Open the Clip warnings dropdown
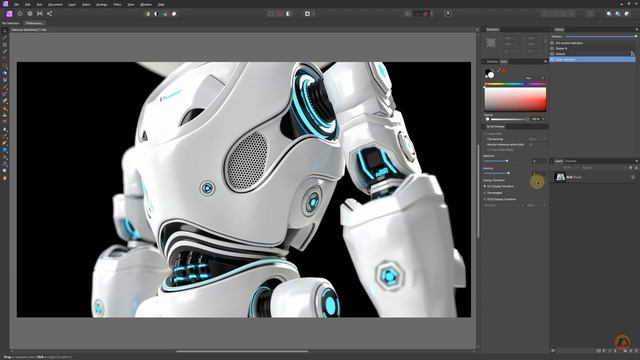This screenshot has height=360, width=640. point(536,139)
